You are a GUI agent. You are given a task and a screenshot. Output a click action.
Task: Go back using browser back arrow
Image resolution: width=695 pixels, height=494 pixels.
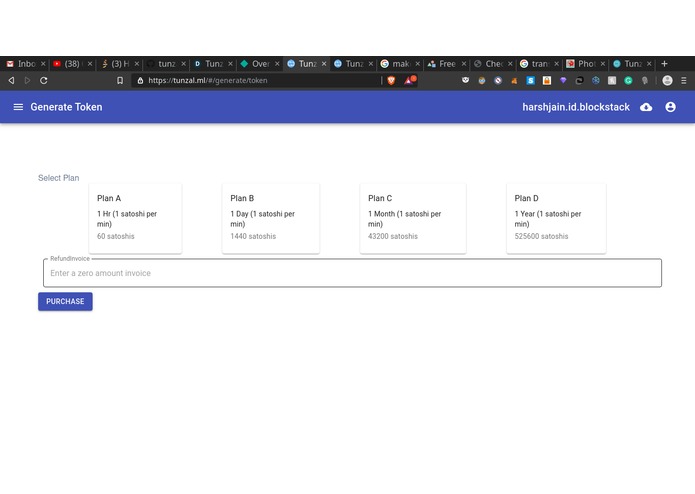click(12, 80)
